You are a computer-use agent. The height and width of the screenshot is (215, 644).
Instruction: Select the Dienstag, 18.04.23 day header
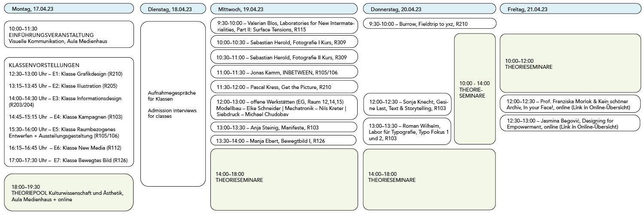[x=173, y=9]
